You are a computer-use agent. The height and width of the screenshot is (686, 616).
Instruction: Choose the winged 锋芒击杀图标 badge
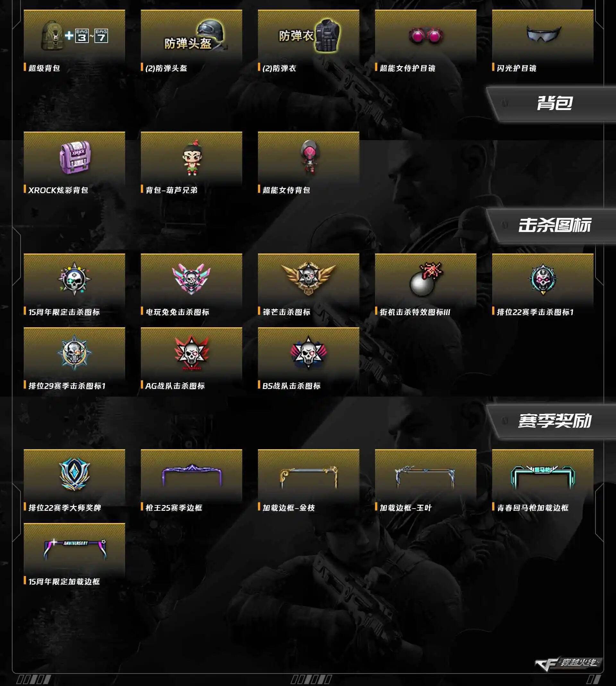click(308, 279)
